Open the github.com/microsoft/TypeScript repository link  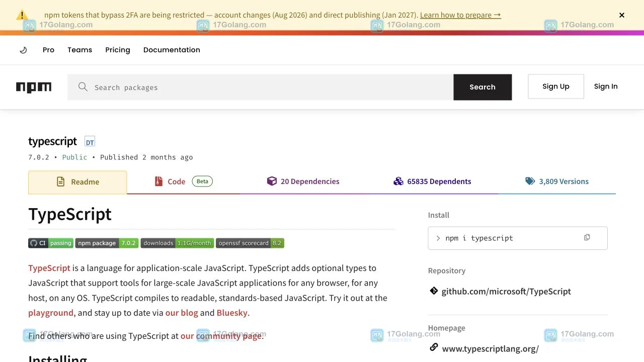pos(506,291)
